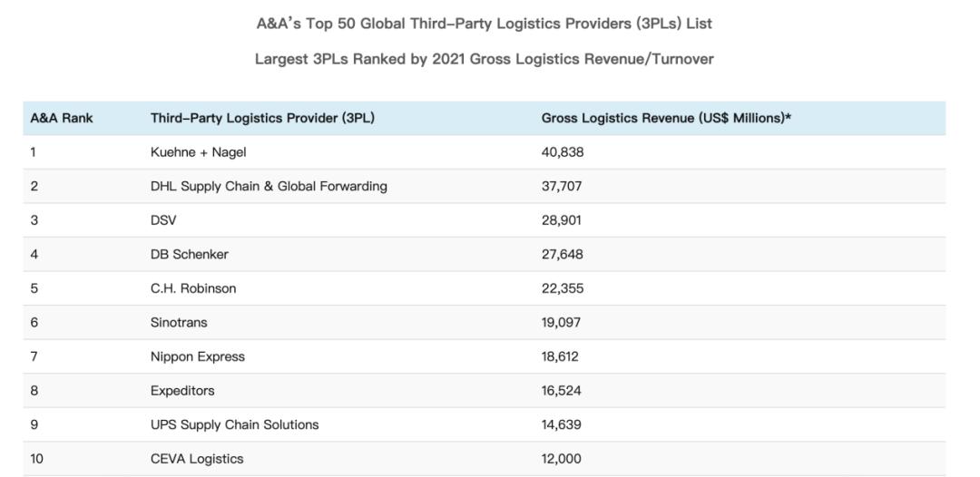Viewport: 980px width, 477px height.
Task: Click the 28,901 revenue cell
Action: click(562, 220)
